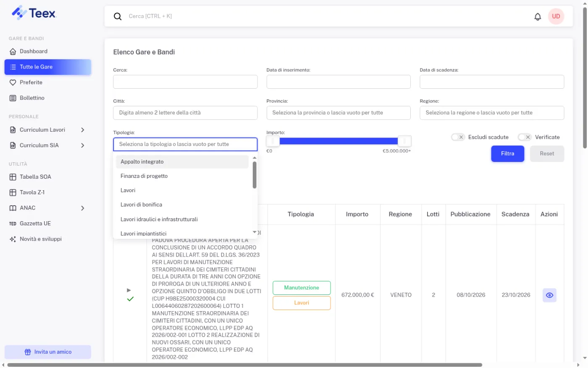Click the Reset button
Viewport: 588px width, 368px height.
tap(547, 154)
